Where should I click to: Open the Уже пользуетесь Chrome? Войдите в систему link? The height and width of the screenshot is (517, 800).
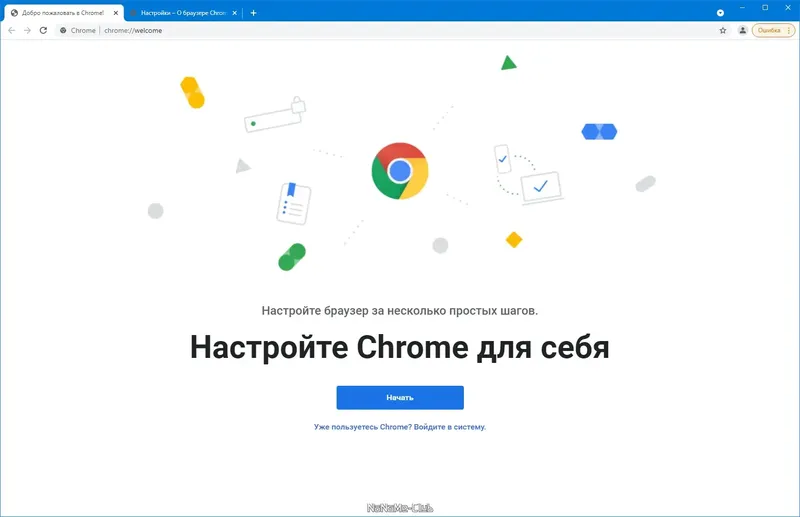point(400,427)
